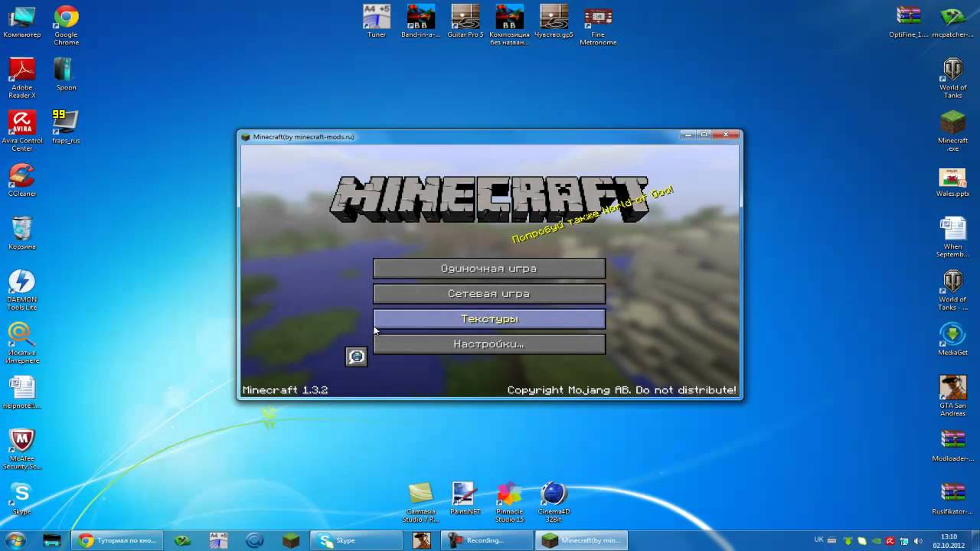Open the Текстуры texture packs menu
Screen dimensions: 980x551
(489, 319)
